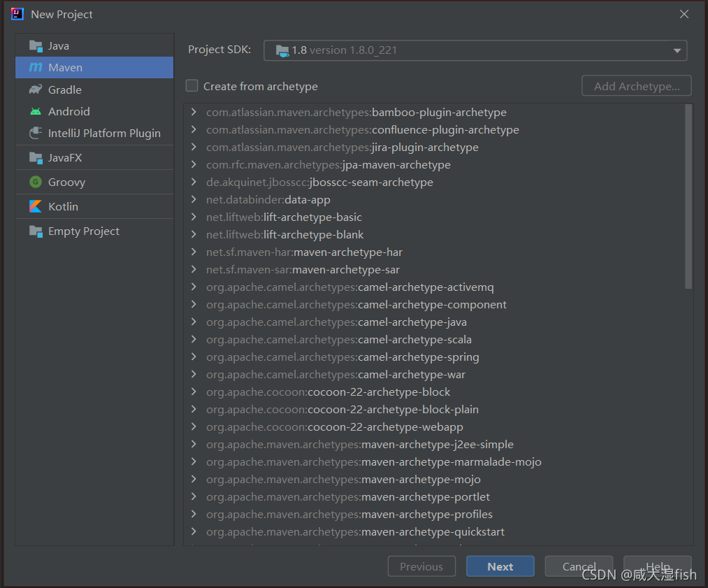Select Android project type
This screenshot has width=708, height=588.
(94, 111)
